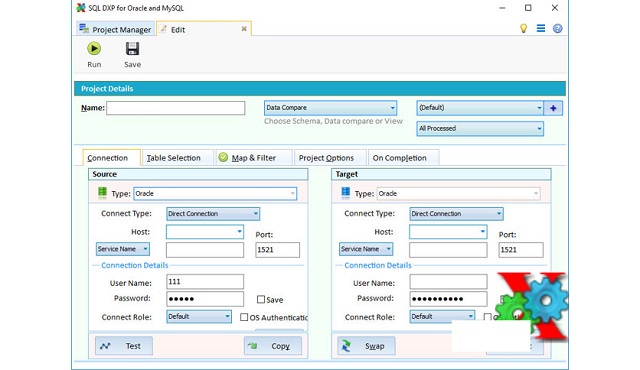
Task: Open the Map & Filter tab
Action: [254, 158]
